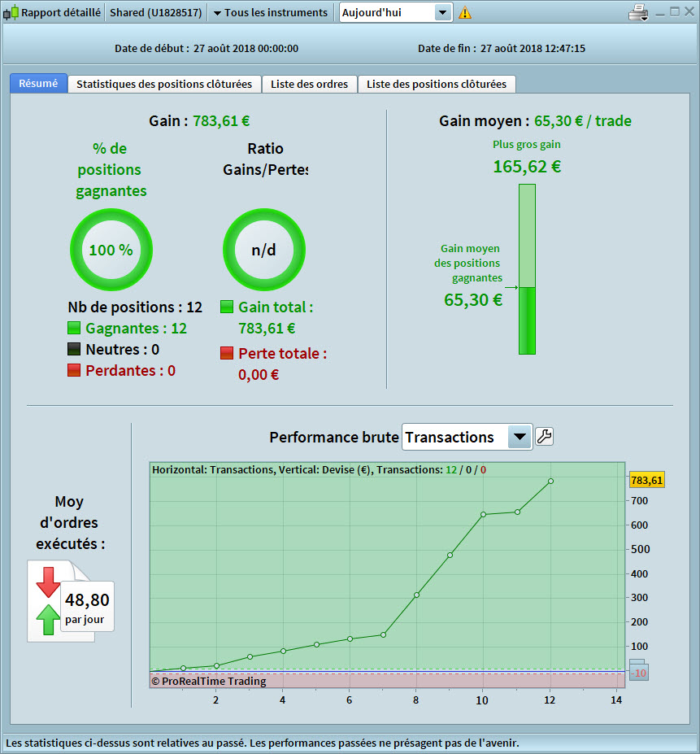
Task: Expand the Tous les instruments dropdown
Action: pyautogui.click(x=271, y=12)
